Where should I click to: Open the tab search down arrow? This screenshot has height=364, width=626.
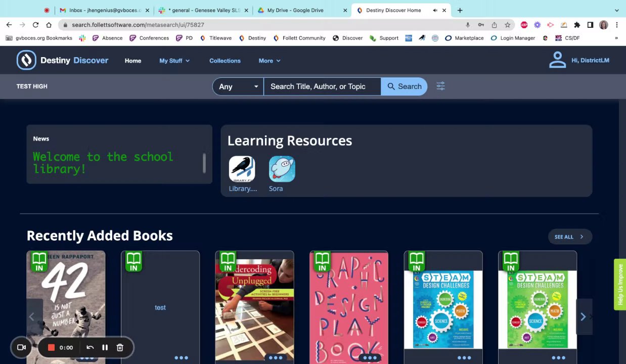[x=616, y=10]
